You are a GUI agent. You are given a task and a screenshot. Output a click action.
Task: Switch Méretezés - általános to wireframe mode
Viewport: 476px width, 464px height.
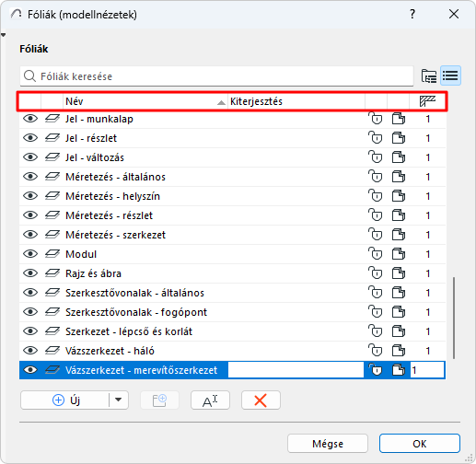coord(399,177)
